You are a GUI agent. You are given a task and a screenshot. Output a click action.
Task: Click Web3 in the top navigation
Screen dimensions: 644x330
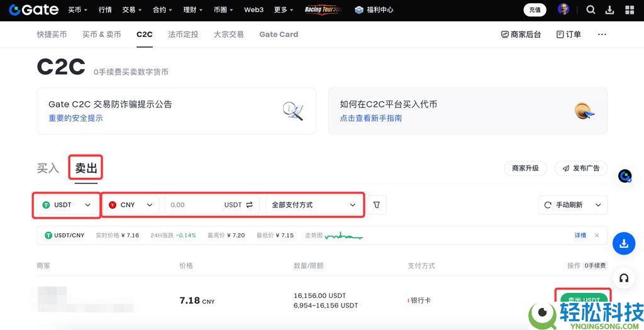(x=254, y=10)
